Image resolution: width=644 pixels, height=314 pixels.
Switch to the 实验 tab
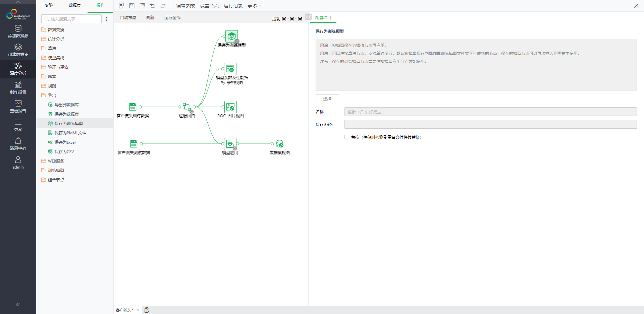point(49,5)
